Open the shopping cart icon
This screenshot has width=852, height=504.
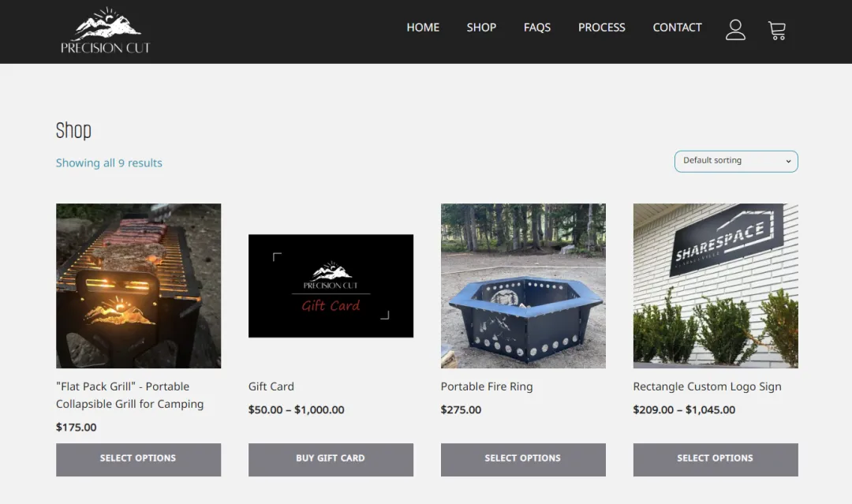[777, 31]
